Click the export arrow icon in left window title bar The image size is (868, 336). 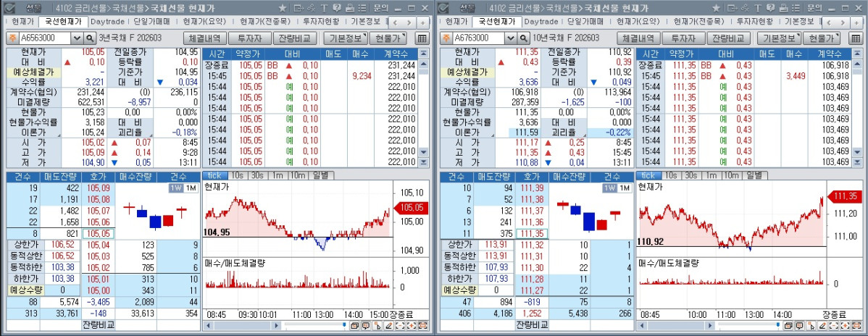298,8
